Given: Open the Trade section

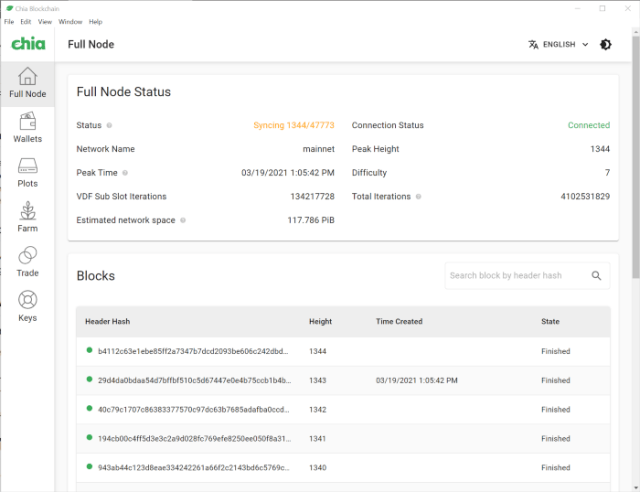Looking at the screenshot, I should (x=27, y=262).
